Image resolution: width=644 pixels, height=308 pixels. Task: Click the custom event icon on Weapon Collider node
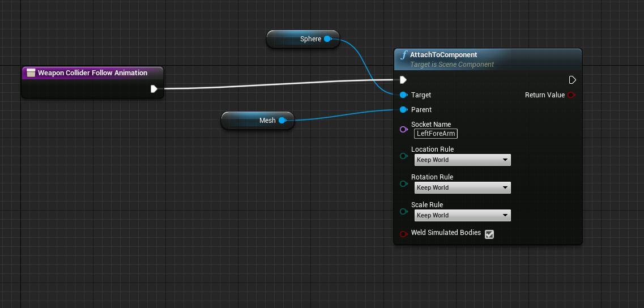[31, 73]
